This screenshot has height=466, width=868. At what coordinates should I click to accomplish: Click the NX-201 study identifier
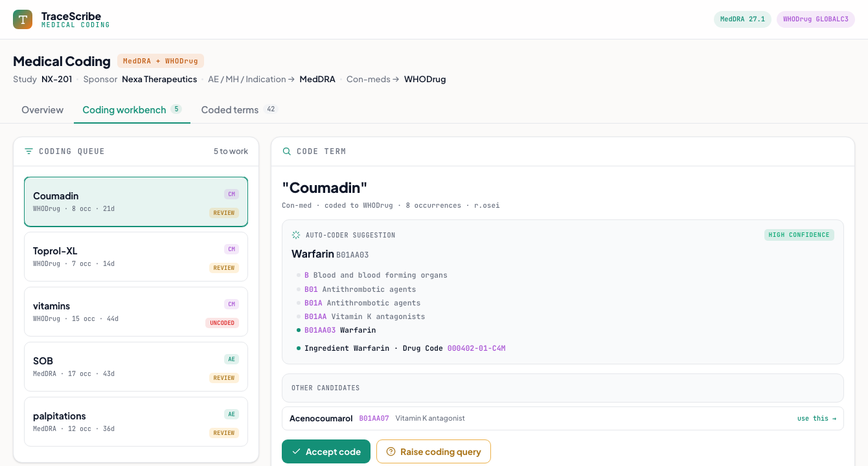coord(57,79)
